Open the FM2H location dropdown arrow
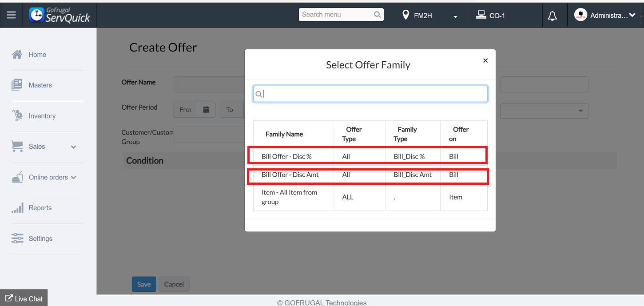This screenshot has height=306, width=644. point(455,17)
